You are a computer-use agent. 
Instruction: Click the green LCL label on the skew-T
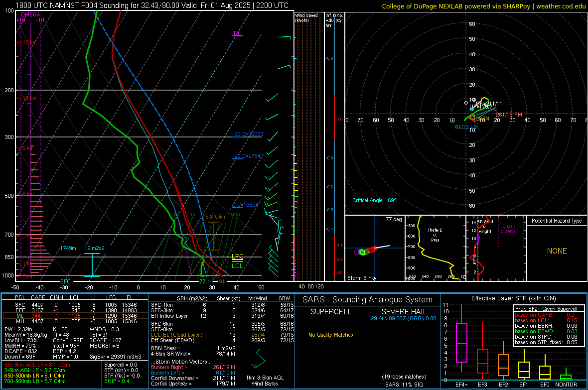237,266
